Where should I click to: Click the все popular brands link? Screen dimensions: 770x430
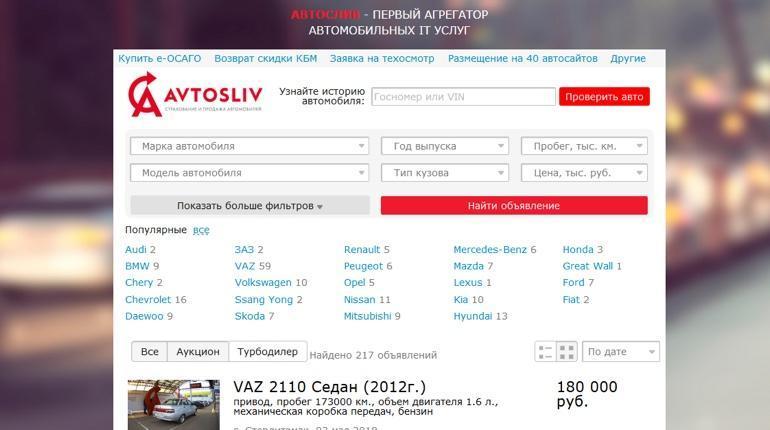pyautogui.click(x=201, y=230)
